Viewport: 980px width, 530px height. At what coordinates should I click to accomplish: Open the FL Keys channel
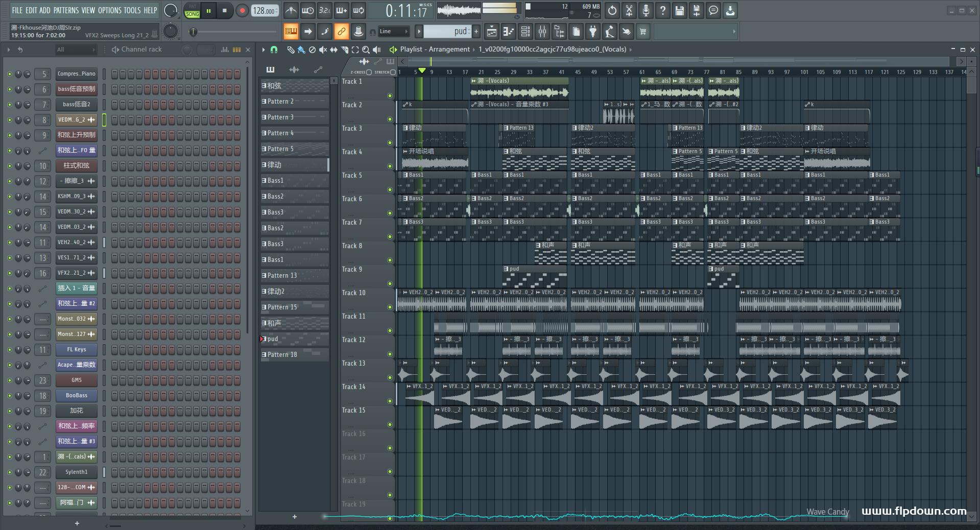77,350
